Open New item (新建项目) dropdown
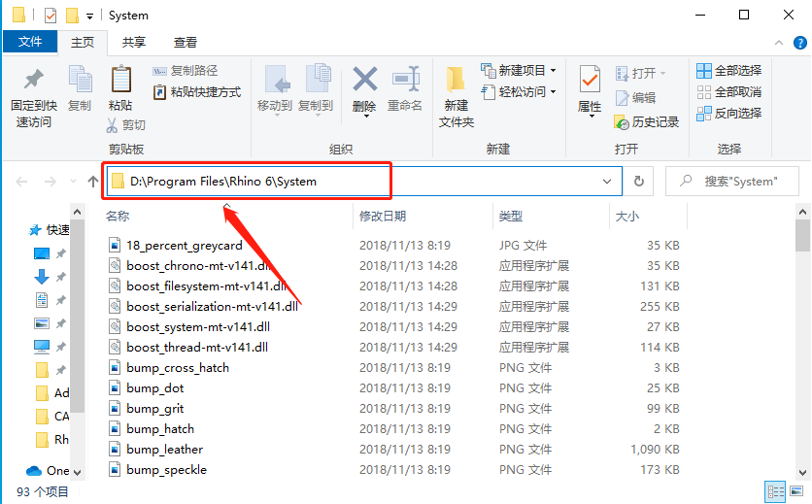Viewport: 812px width, 504px height. (553, 71)
